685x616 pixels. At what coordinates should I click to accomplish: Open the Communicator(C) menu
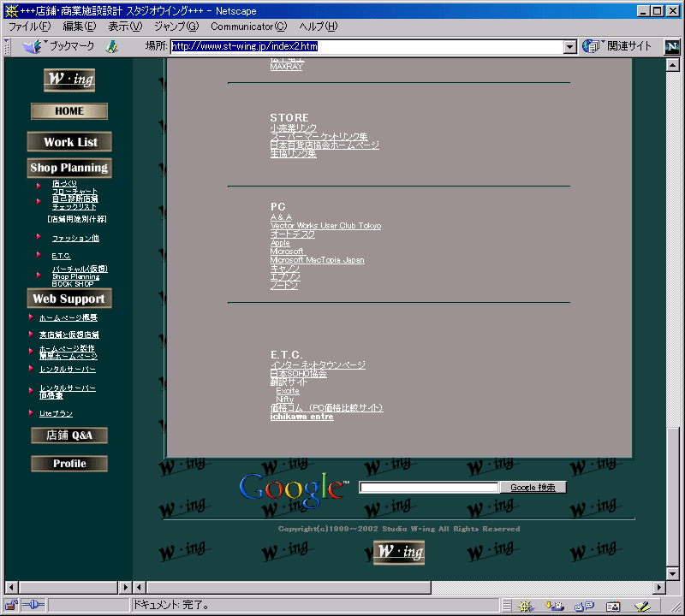pyautogui.click(x=249, y=27)
